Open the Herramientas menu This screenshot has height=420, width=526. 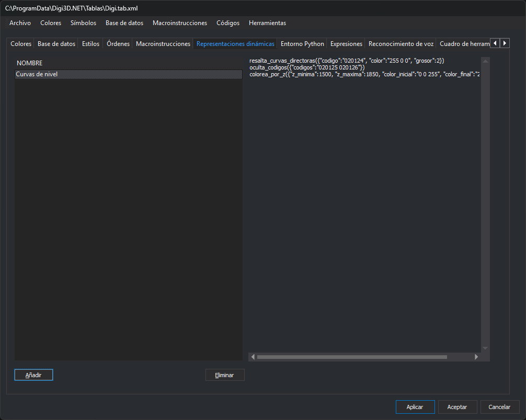267,23
